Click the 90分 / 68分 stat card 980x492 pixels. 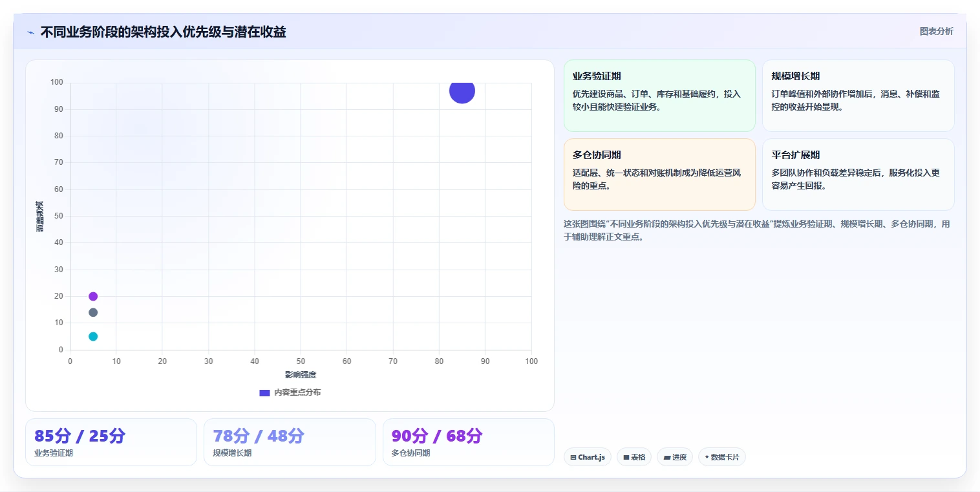pos(469,442)
